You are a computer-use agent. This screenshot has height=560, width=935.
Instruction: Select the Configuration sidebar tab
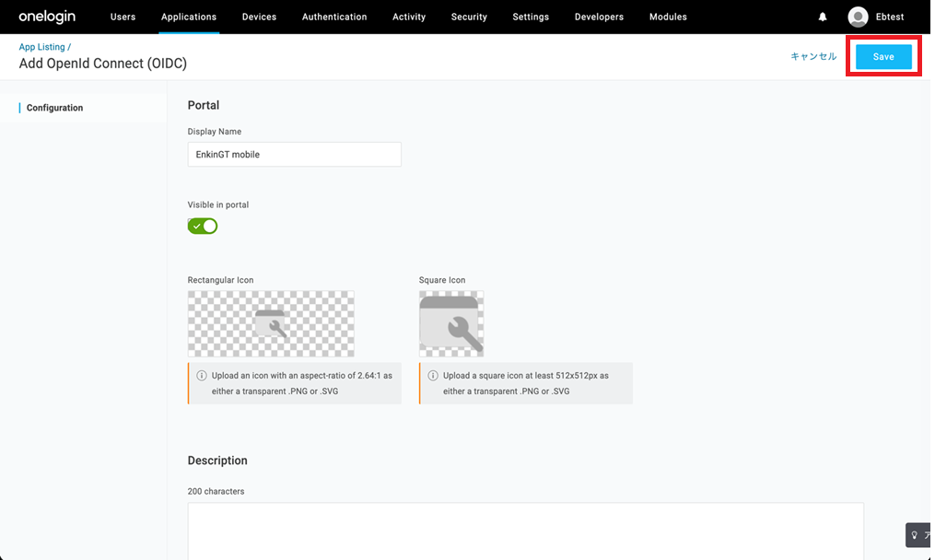tap(54, 108)
